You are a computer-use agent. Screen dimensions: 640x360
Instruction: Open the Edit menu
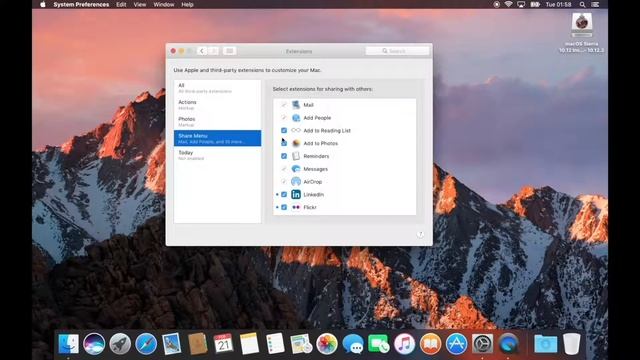(121, 4)
